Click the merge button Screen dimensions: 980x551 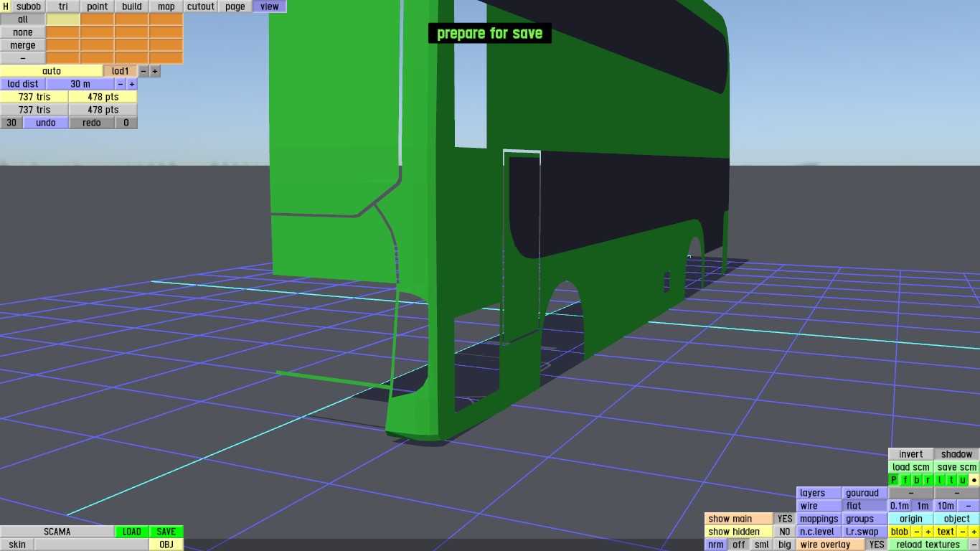coord(23,45)
